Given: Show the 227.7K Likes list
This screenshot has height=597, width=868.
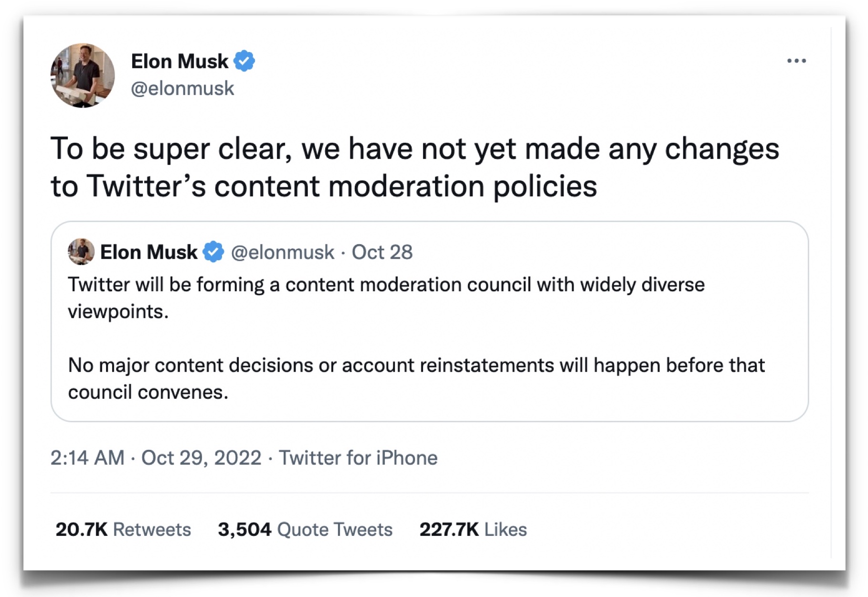Looking at the screenshot, I should tap(473, 530).
